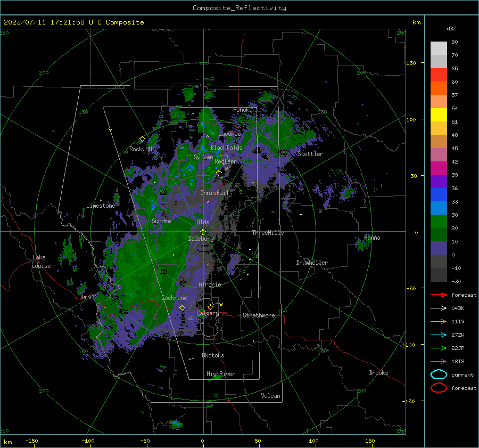
Task: Click the Olds city label
Action: coord(203,222)
